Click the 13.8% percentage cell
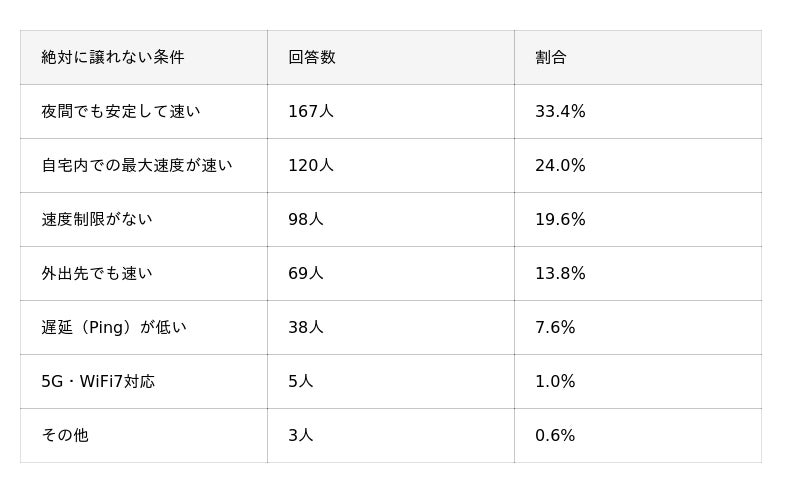Viewport: 800px width, 493px height. (x=560, y=273)
